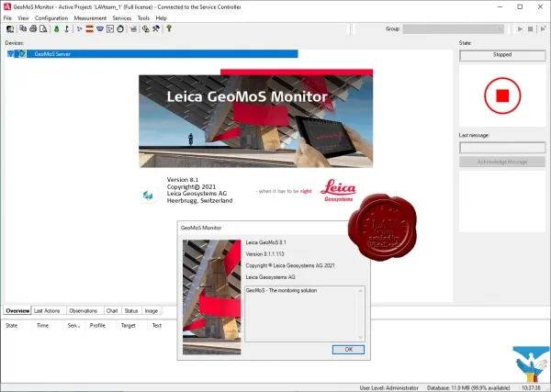The width and height of the screenshot is (551, 392).
Task: Click the green sensor icon in toolbar
Action: 57,28
